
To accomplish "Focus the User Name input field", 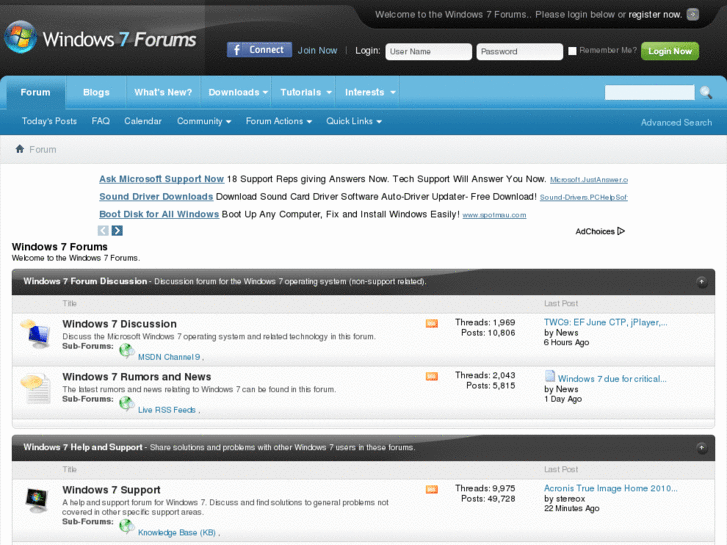I will [428, 51].
